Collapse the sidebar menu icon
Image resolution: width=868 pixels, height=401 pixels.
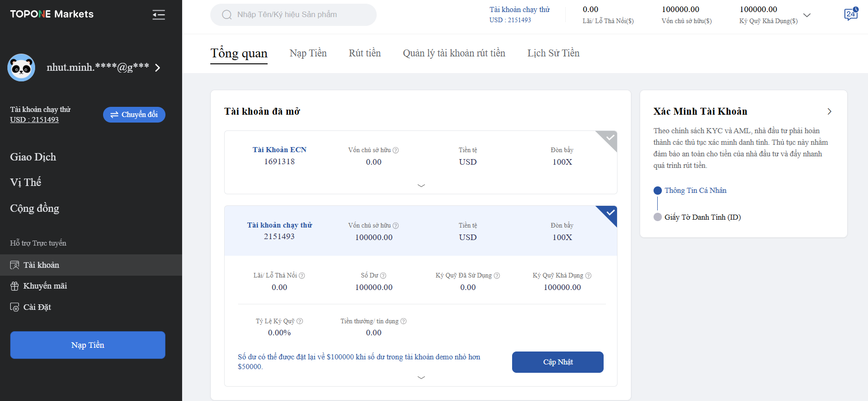[x=159, y=15]
